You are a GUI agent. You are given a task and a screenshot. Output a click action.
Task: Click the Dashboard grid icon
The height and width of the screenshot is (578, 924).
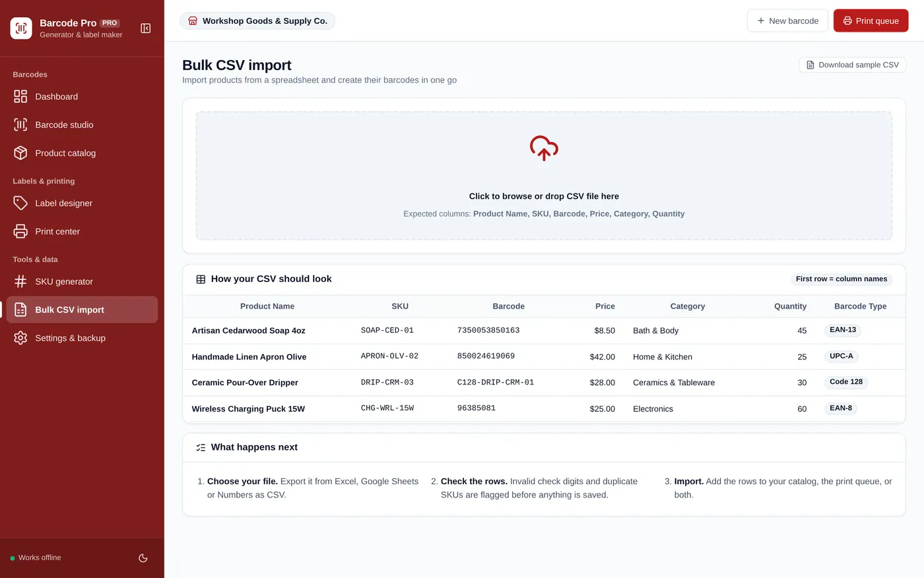20,96
